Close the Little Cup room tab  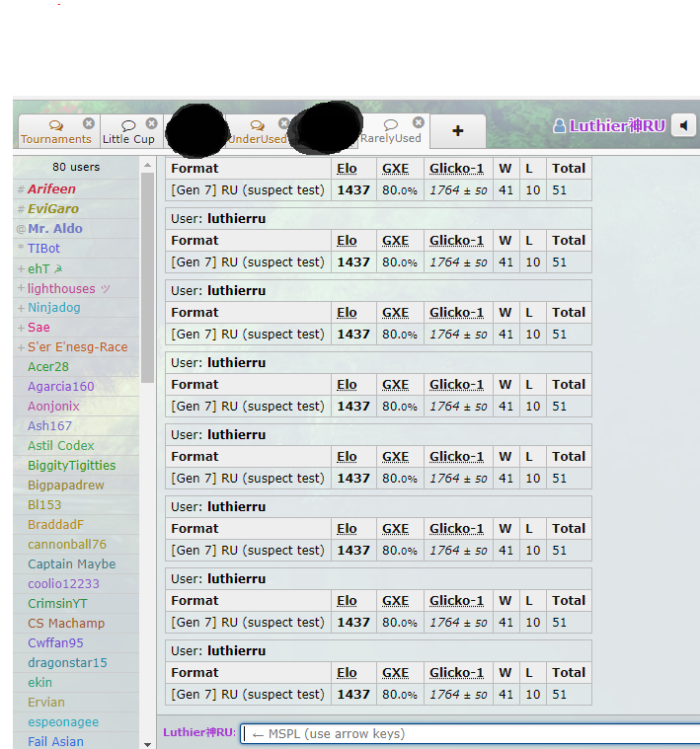click(x=151, y=123)
